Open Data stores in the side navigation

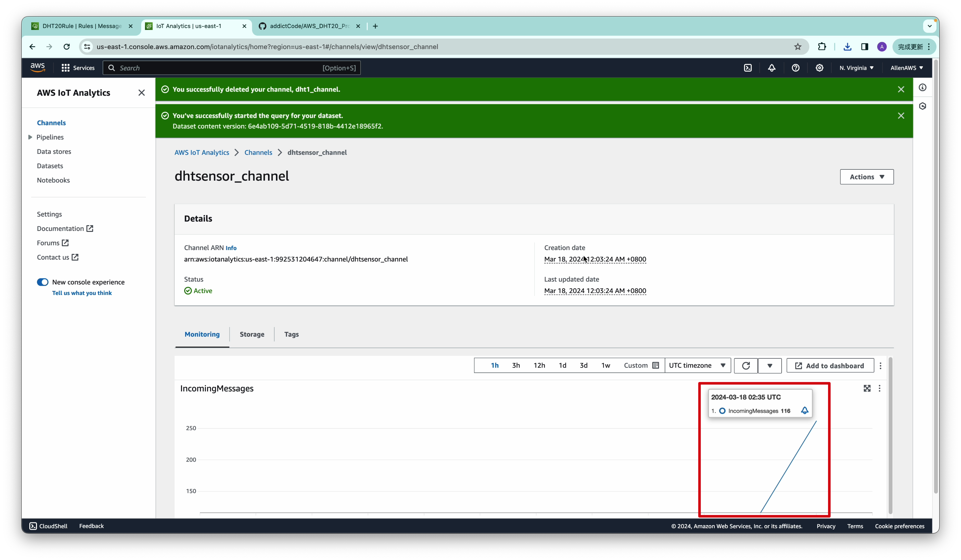click(54, 151)
